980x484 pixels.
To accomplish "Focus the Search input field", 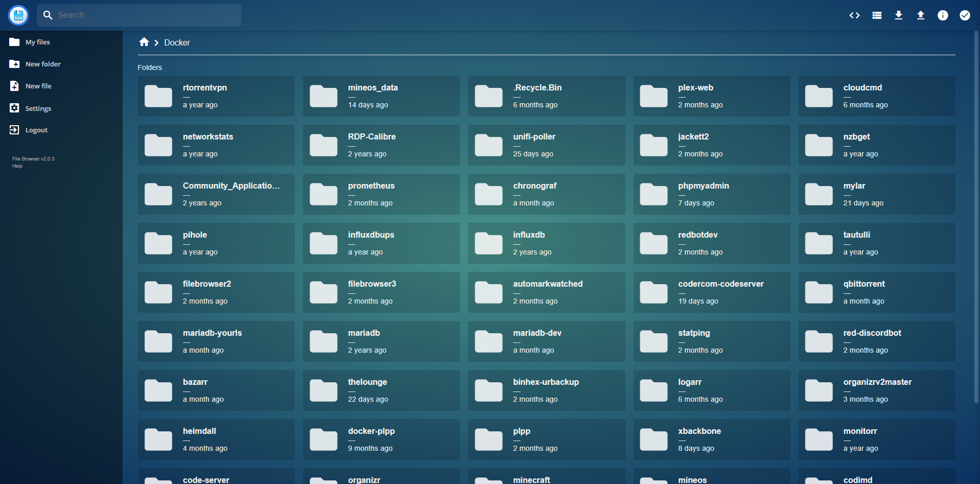I will [146, 15].
